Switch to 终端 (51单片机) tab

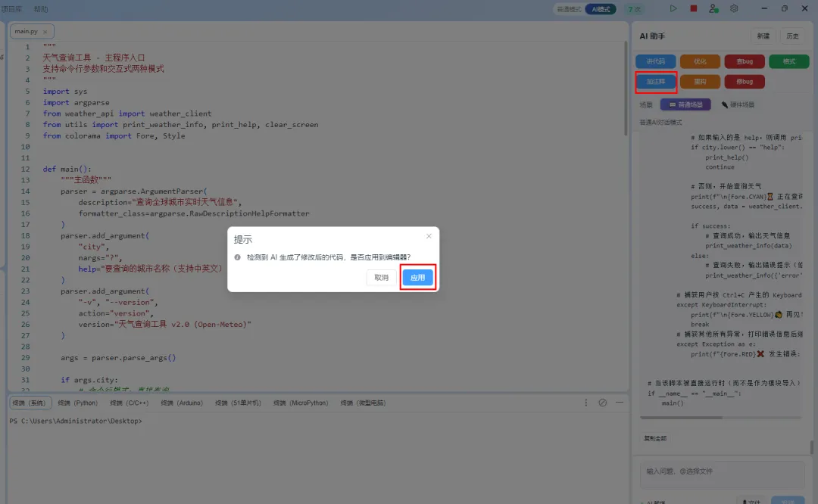point(238,403)
